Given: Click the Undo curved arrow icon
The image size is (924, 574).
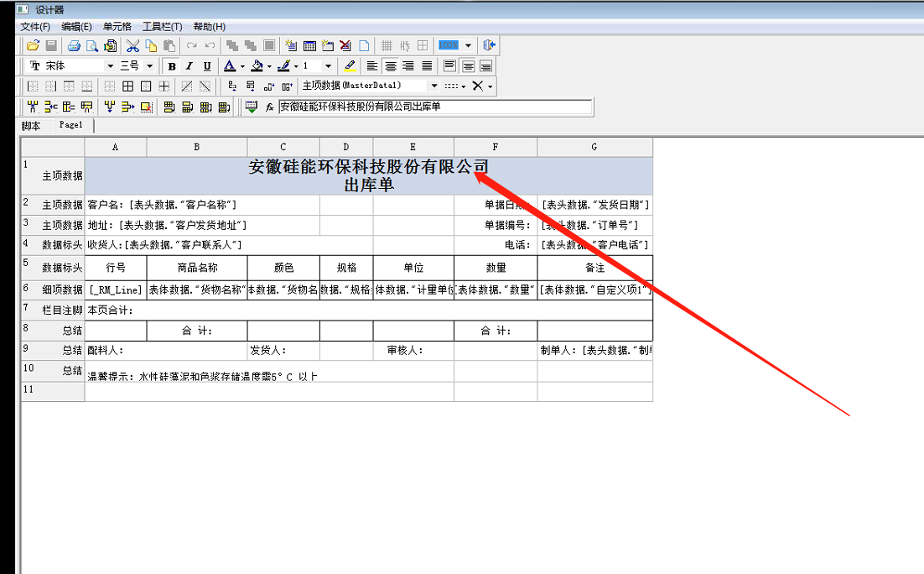Looking at the screenshot, I should pyautogui.click(x=210, y=45).
